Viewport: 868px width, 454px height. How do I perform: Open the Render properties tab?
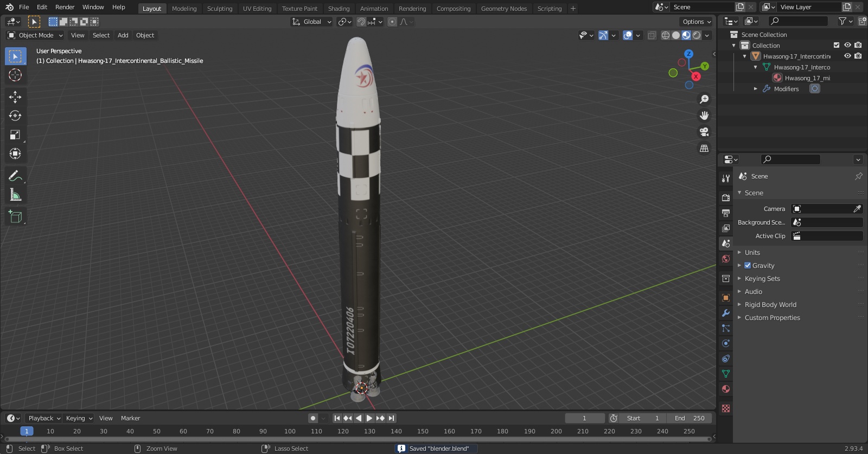click(725, 197)
